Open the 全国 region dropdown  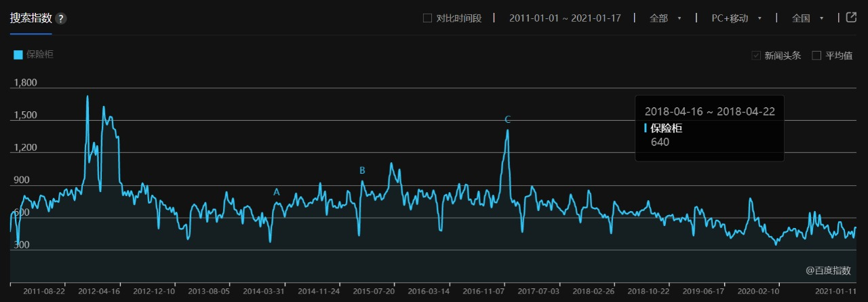click(807, 18)
